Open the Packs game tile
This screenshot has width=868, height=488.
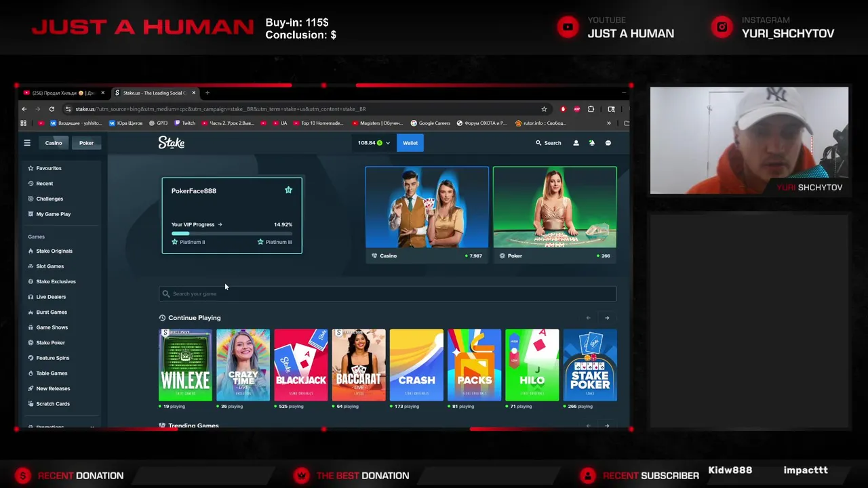pyautogui.click(x=475, y=365)
